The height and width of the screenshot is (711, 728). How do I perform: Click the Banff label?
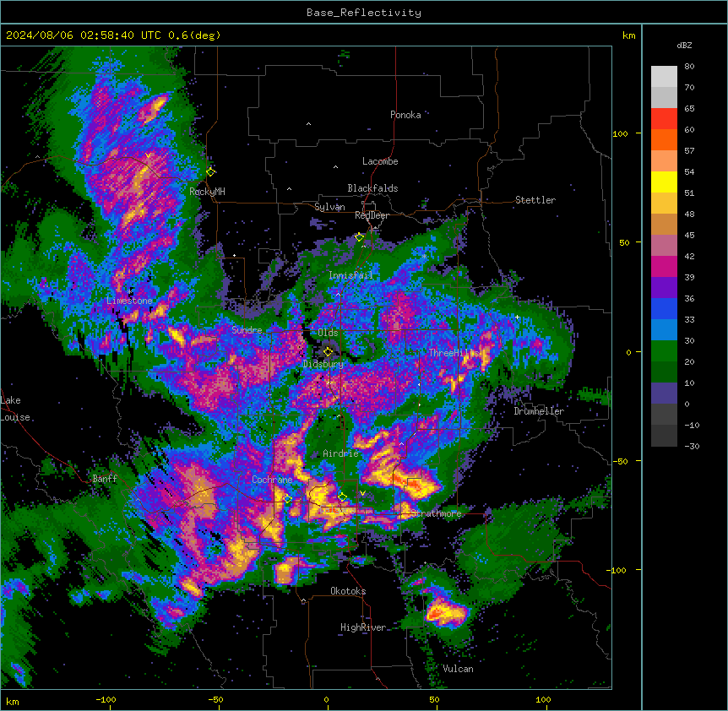[x=105, y=479]
